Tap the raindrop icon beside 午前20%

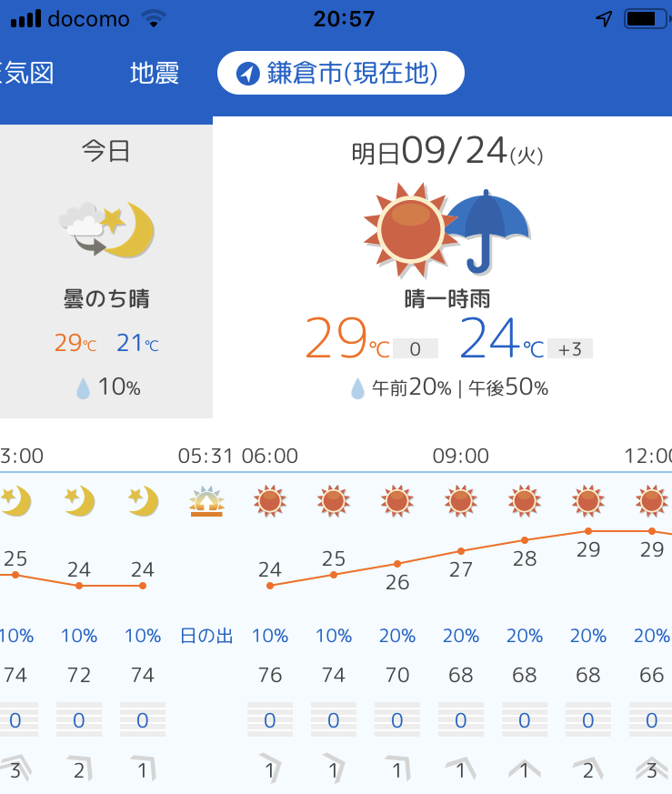tap(357, 388)
